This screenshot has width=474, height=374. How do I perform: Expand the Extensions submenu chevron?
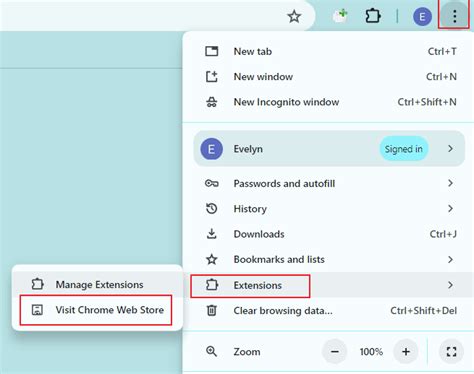pos(450,285)
